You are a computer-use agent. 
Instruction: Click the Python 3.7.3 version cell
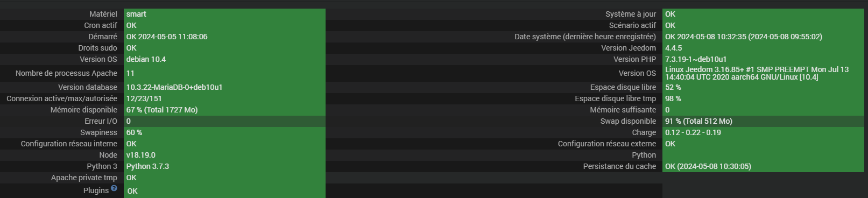(224, 166)
